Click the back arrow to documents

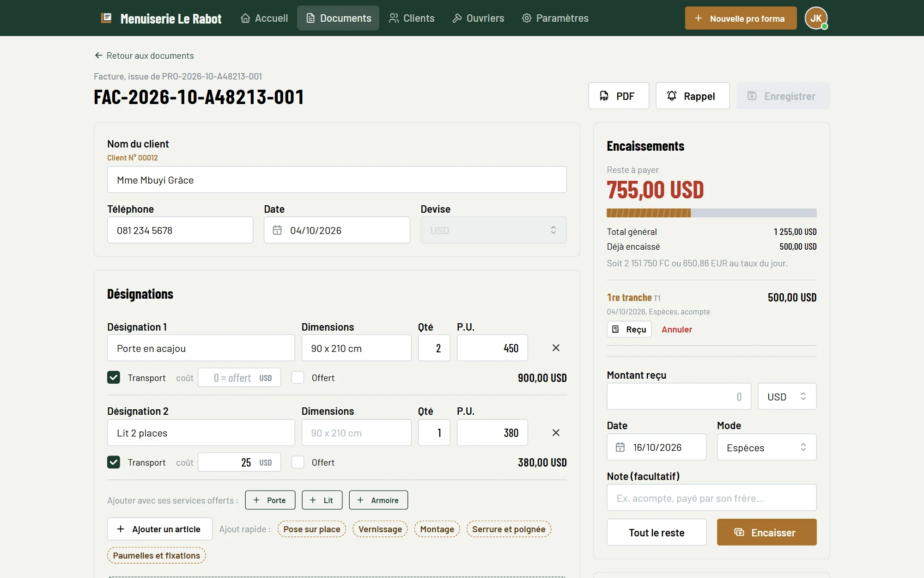[x=98, y=55]
